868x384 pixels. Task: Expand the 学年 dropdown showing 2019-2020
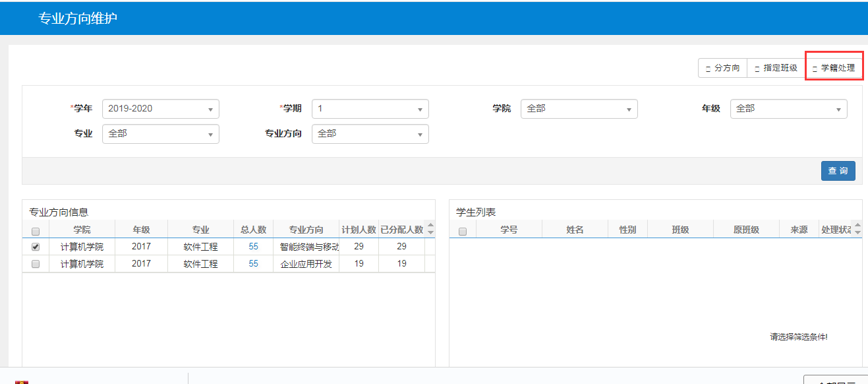pyautogui.click(x=160, y=109)
